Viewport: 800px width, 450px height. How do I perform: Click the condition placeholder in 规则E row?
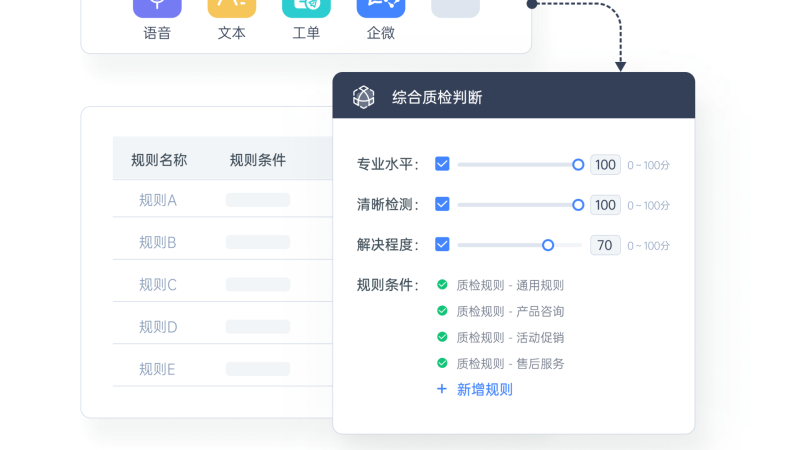[258, 369]
